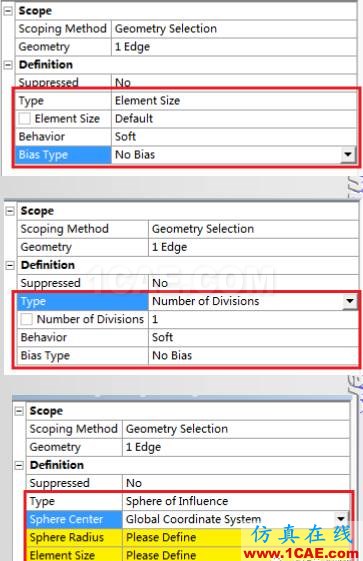Select the Element Size Default value field
The width and height of the screenshot is (363, 561).
point(234,118)
